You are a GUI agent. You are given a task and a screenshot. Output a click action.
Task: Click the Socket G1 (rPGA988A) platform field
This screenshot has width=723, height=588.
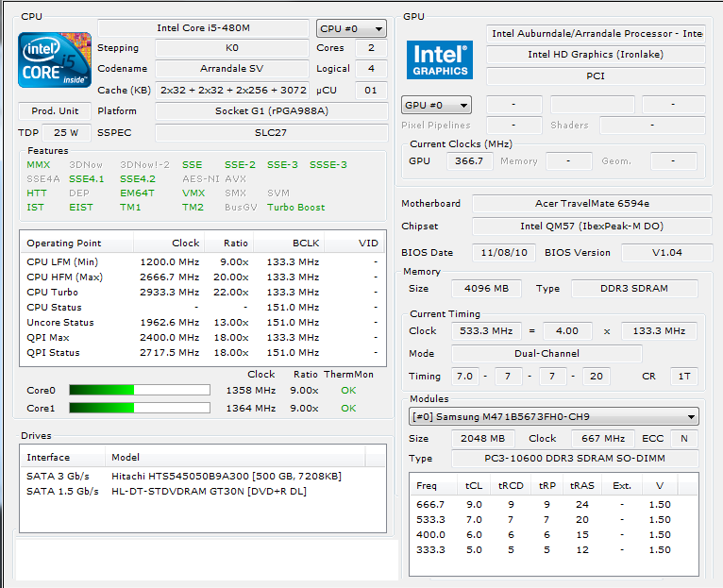point(272,111)
